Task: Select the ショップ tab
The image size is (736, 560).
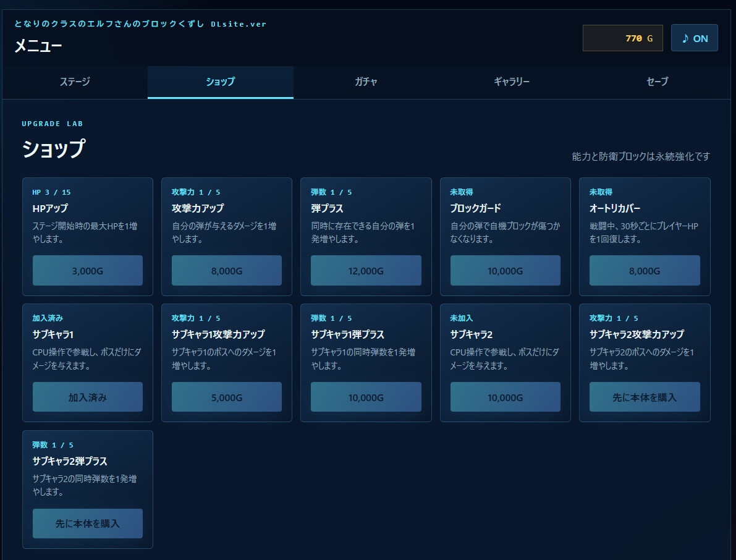Action: 220,82
